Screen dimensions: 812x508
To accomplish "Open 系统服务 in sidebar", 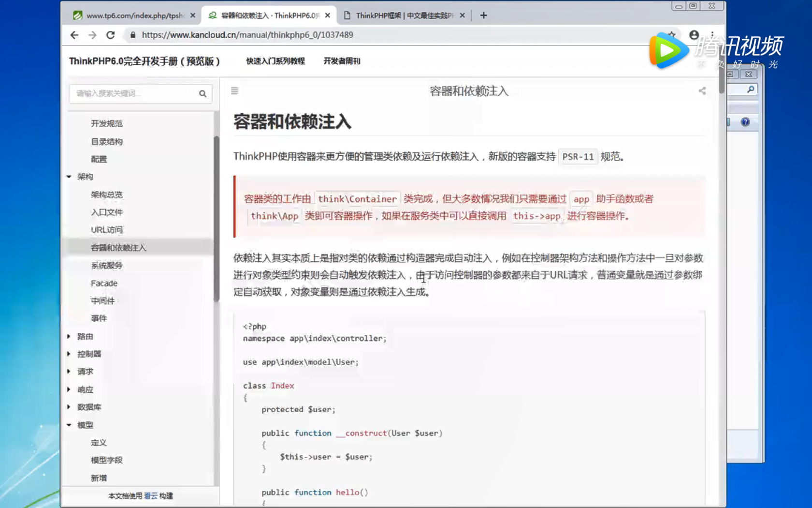I will (x=107, y=265).
